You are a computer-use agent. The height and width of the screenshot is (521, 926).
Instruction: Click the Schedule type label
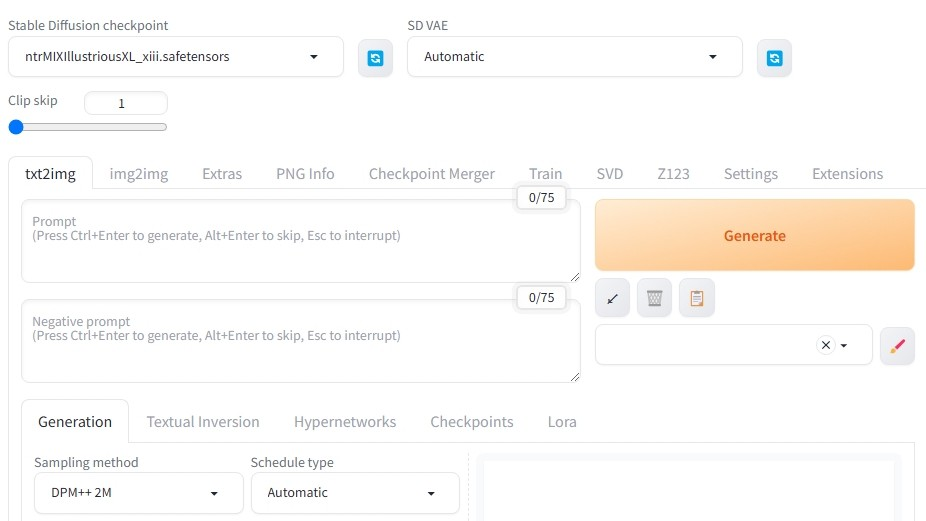[x=292, y=463]
